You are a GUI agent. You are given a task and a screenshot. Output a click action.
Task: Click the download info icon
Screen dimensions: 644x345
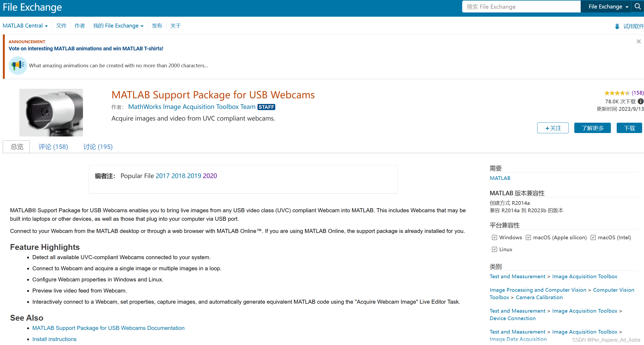pyautogui.click(x=641, y=101)
